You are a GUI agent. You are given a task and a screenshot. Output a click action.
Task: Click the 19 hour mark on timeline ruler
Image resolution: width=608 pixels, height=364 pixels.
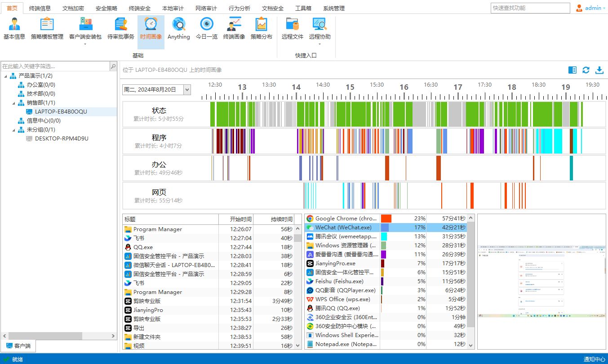pos(565,87)
